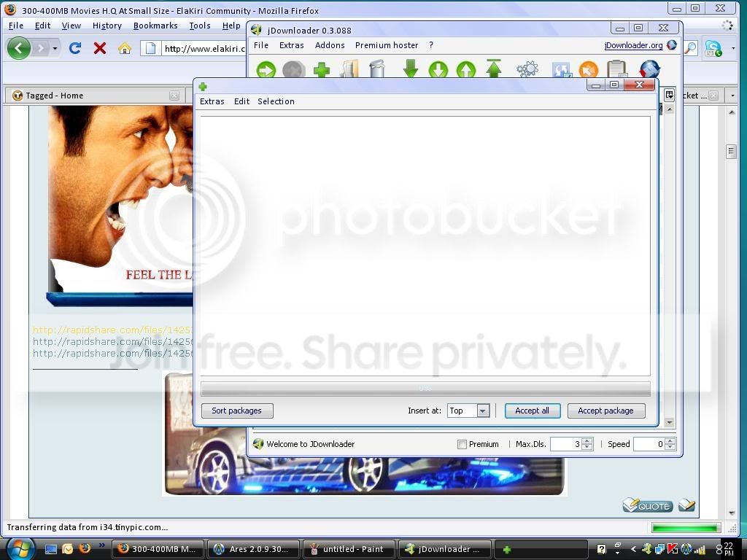Click the red stop loading icon in Firefox

(x=99, y=48)
